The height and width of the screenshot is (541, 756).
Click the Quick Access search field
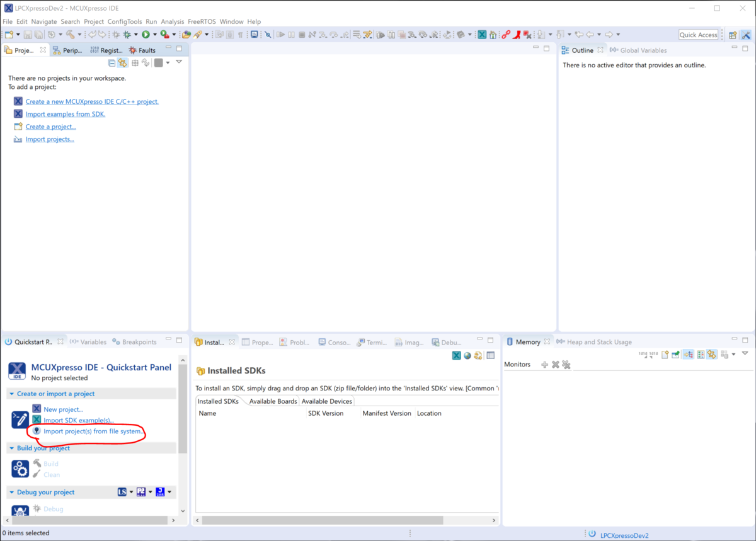pos(698,35)
